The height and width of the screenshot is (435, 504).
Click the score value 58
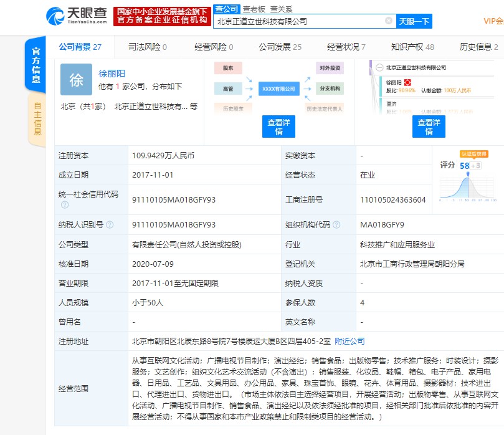point(464,166)
